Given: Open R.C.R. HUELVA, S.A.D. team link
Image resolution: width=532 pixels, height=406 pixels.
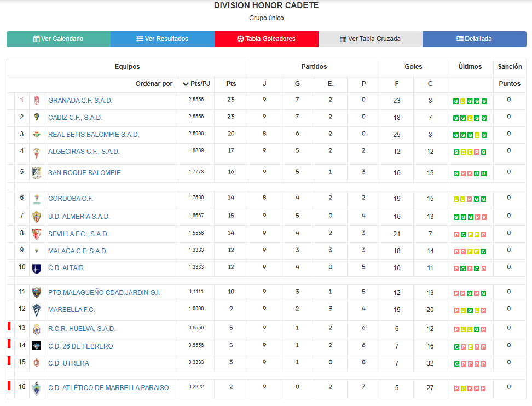Looking at the screenshot, I should click(82, 329).
